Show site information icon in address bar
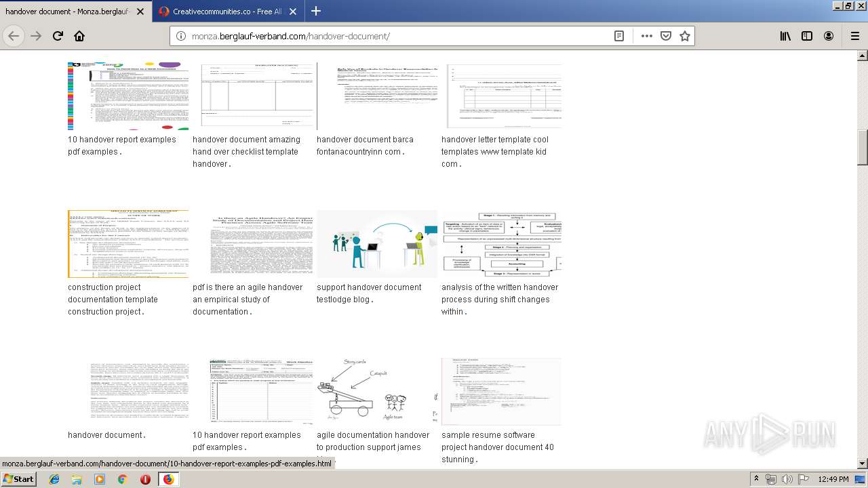Screen dimensions: 868x488 click(x=181, y=36)
